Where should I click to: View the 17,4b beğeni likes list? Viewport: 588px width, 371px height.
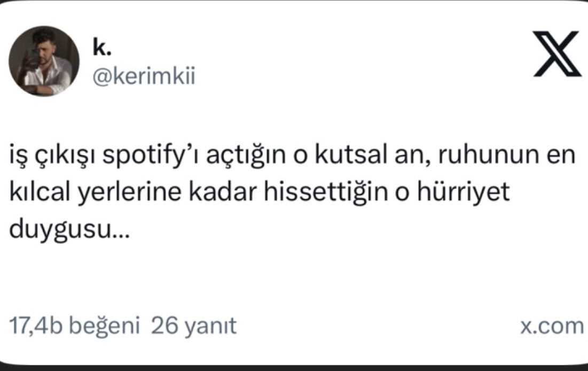(75, 325)
